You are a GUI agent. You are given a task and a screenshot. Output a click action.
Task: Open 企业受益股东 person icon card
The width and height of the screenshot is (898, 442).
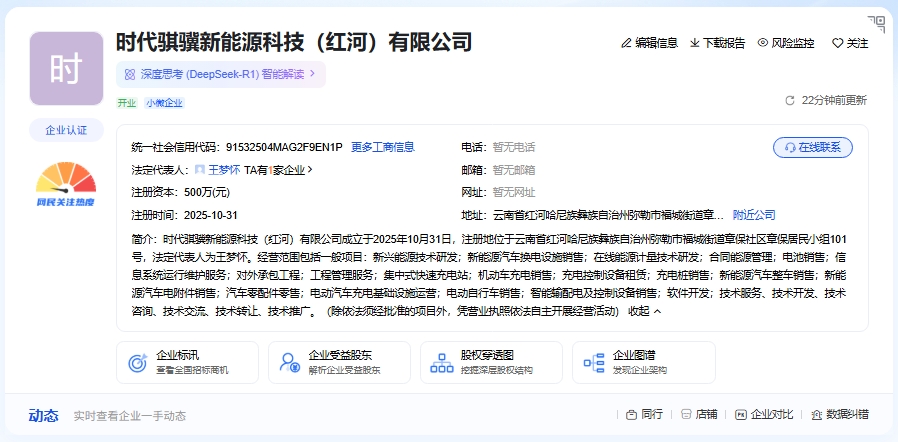[290, 362]
